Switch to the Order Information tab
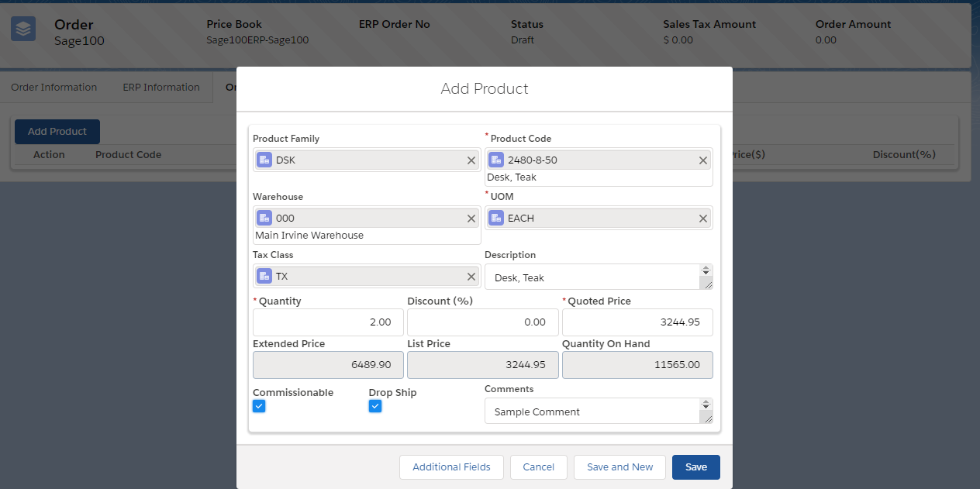This screenshot has height=489, width=980. [54, 88]
